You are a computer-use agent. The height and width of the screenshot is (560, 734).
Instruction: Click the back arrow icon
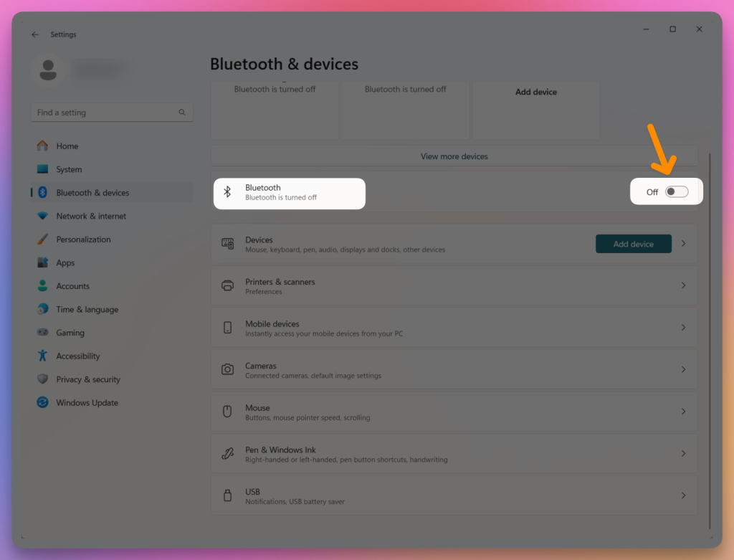35,34
